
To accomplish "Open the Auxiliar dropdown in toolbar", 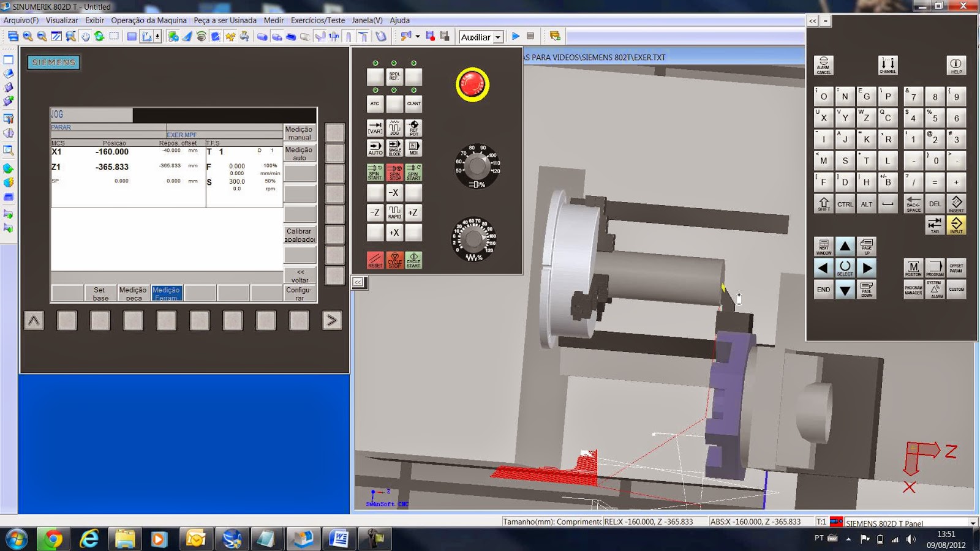I will 498,37.
